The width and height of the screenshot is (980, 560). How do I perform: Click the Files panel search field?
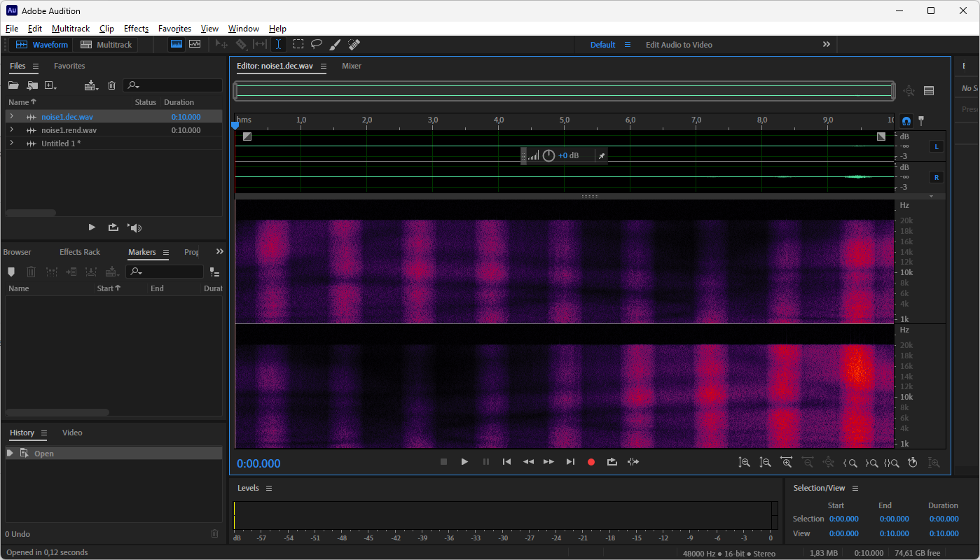(179, 85)
